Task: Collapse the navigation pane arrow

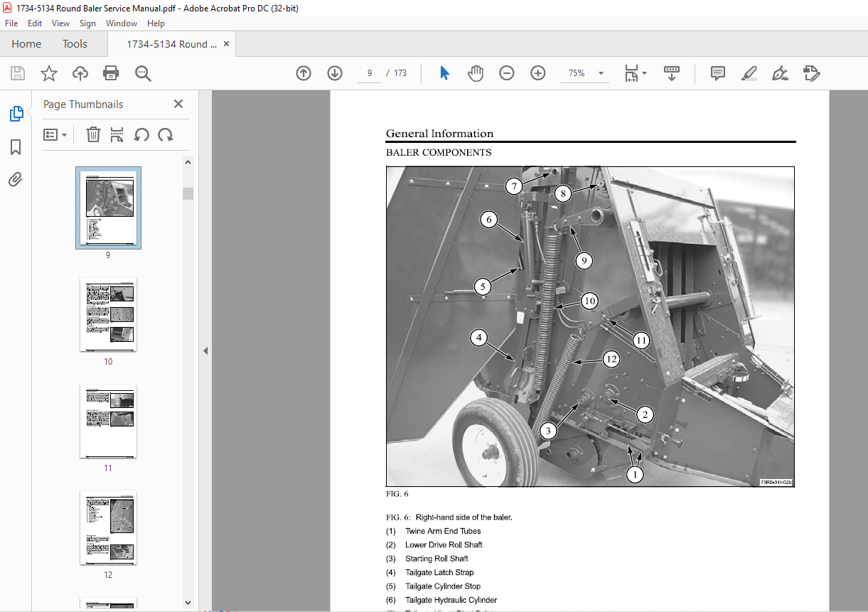Action: point(205,350)
